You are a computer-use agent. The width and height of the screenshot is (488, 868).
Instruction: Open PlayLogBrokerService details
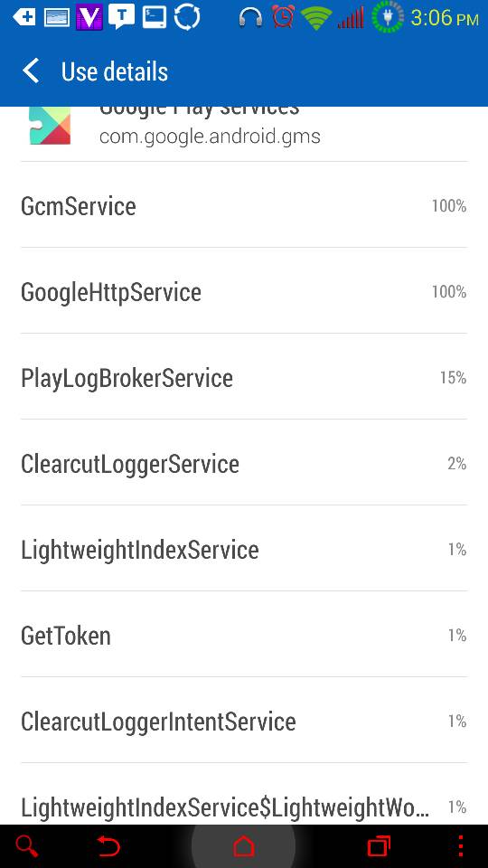click(244, 376)
